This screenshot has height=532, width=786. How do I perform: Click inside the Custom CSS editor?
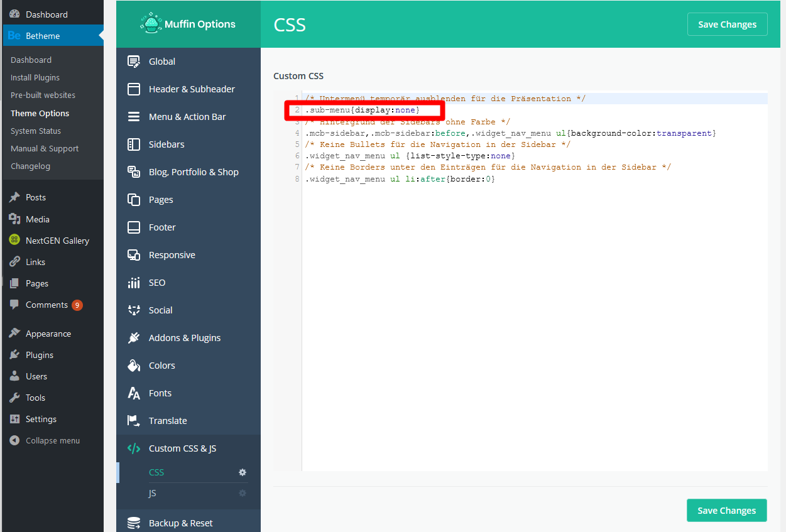[x=520, y=281]
